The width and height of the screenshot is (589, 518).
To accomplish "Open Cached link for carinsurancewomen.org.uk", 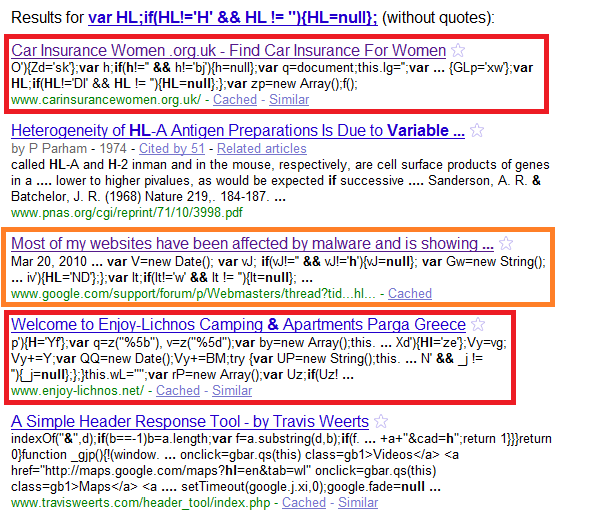I will (235, 100).
